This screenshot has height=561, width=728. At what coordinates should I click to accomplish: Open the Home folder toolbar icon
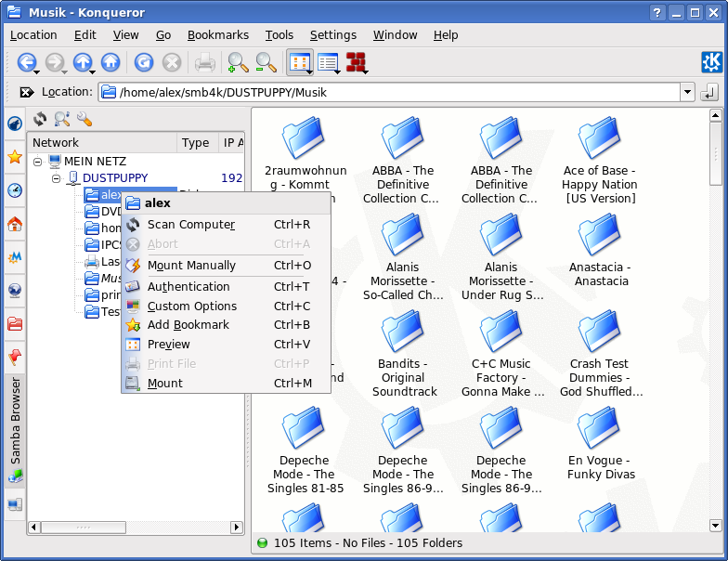point(110,62)
